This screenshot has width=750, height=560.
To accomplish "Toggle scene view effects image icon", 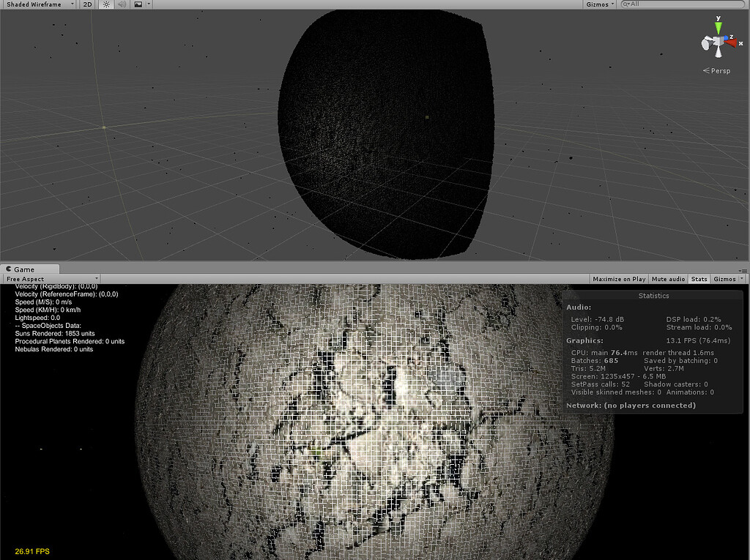I will (139, 4).
